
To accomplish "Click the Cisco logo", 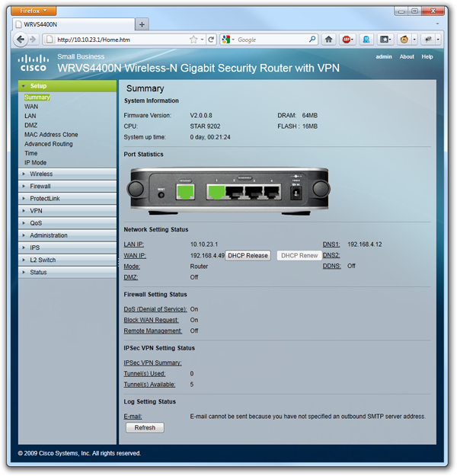I will click(x=33, y=63).
